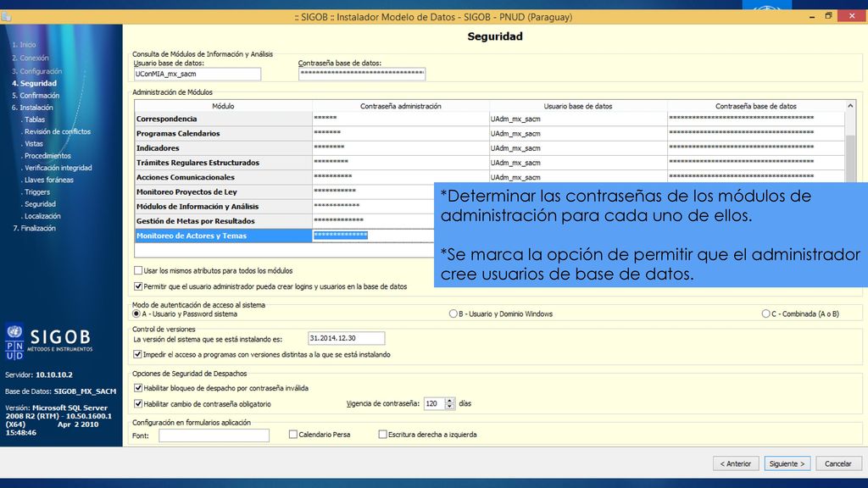Select 'Monitoreo Proyectos de Ley' module row
The width and height of the screenshot is (868, 488).
pyautogui.click(x=223, y=192)
